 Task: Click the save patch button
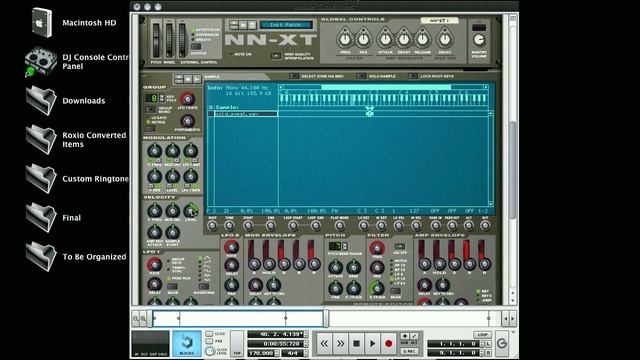pyautogui.click(x=252, y=25)
